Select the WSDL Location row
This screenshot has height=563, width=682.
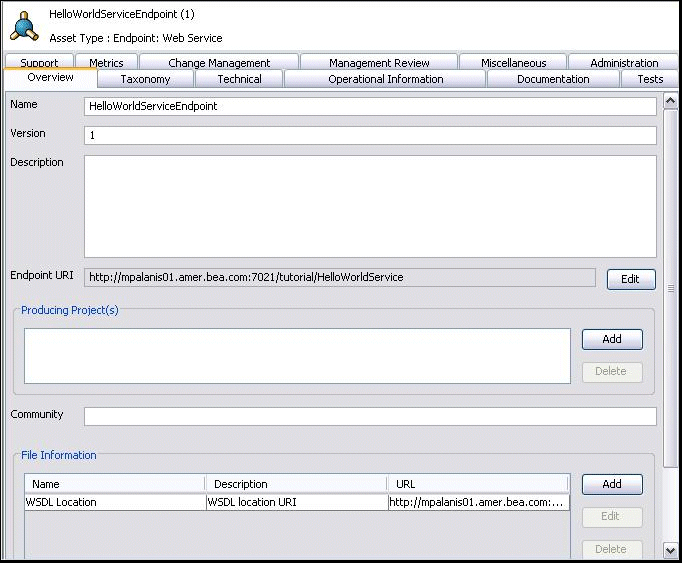(297, 502)
